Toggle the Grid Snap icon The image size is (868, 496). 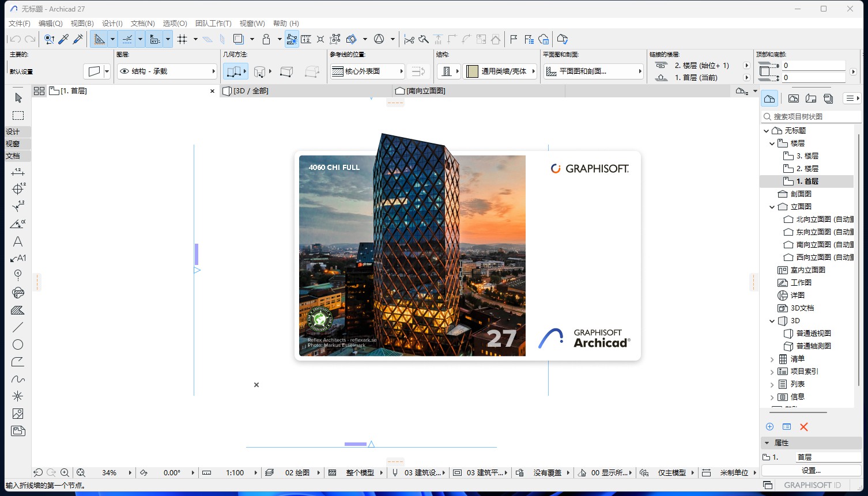(x=183, y=39)
